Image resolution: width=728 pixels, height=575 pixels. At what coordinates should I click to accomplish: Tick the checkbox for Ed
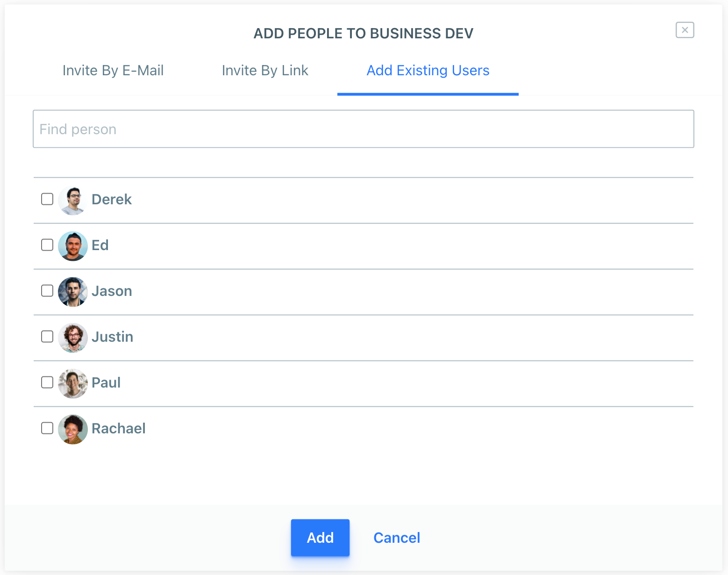click(47, 245)
